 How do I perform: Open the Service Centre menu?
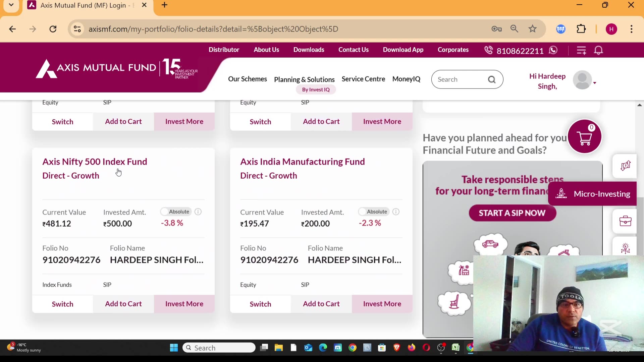[x=363, y=79]
